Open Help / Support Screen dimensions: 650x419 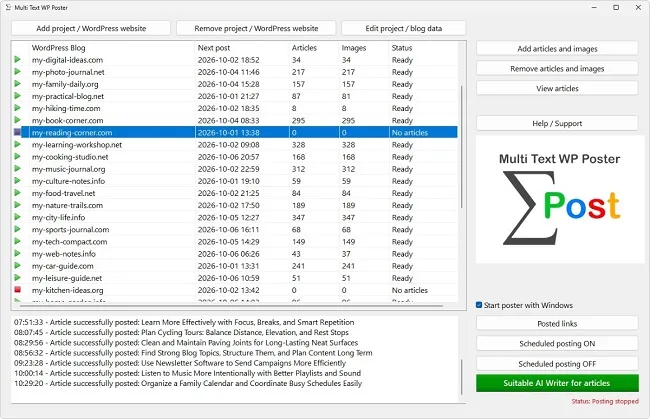click(x=557, y=123)
